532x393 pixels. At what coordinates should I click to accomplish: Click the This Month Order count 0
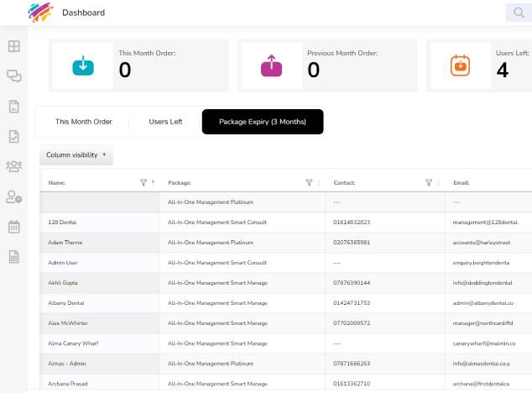(x=125, y=70)
